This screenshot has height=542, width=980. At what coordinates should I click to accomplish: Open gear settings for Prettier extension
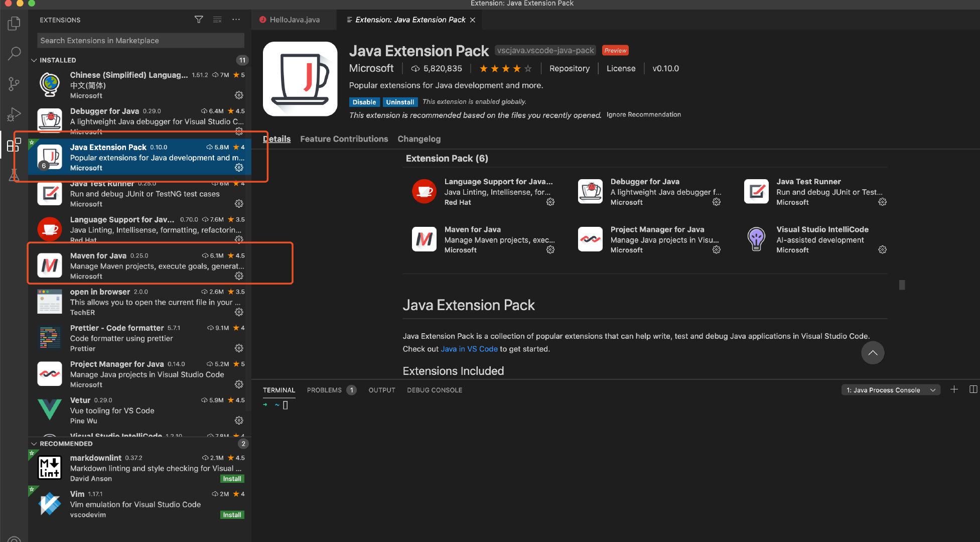239,348
